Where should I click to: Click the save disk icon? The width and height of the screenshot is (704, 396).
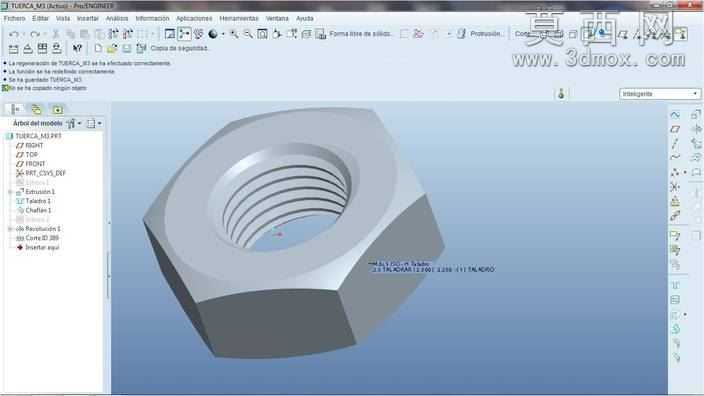coord(127,48)
